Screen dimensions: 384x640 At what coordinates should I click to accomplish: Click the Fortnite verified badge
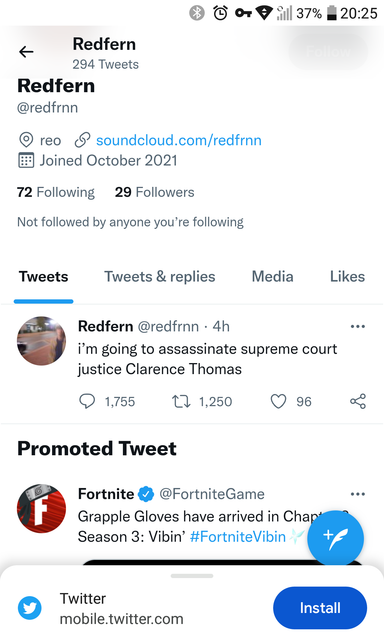[146, 494]
